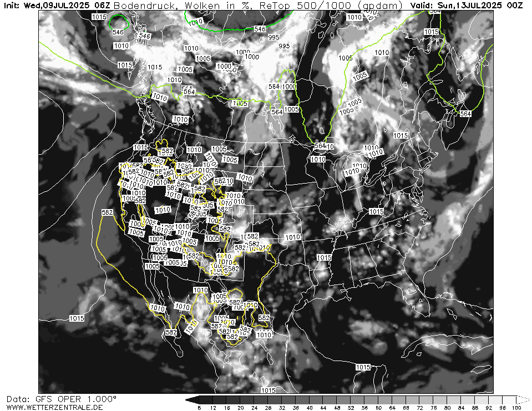Select the colorbar swatch between 48 and 52
The image size is (532, 411).
[344, 400]
